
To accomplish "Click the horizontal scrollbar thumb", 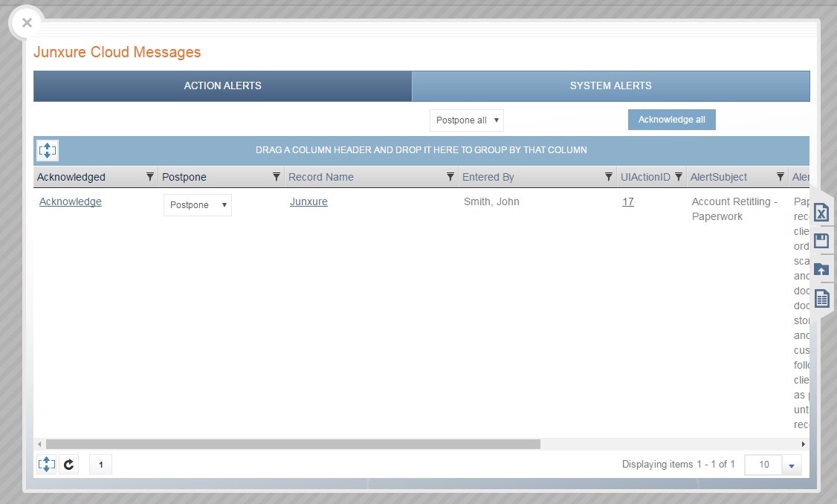I will [293, 445].
